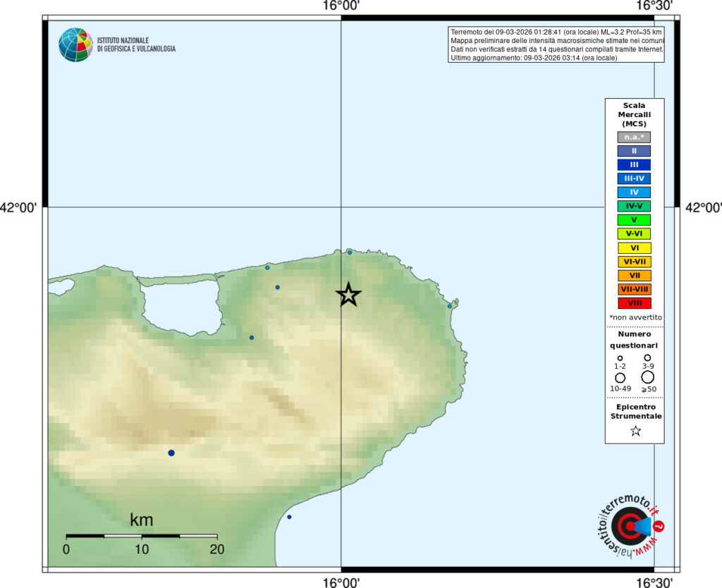The height and width of the screenshot is (588, 722).
Task: Click the star symbol under Epicentro Strumentale
Action: pyautogui.click(x=635, y=431)
